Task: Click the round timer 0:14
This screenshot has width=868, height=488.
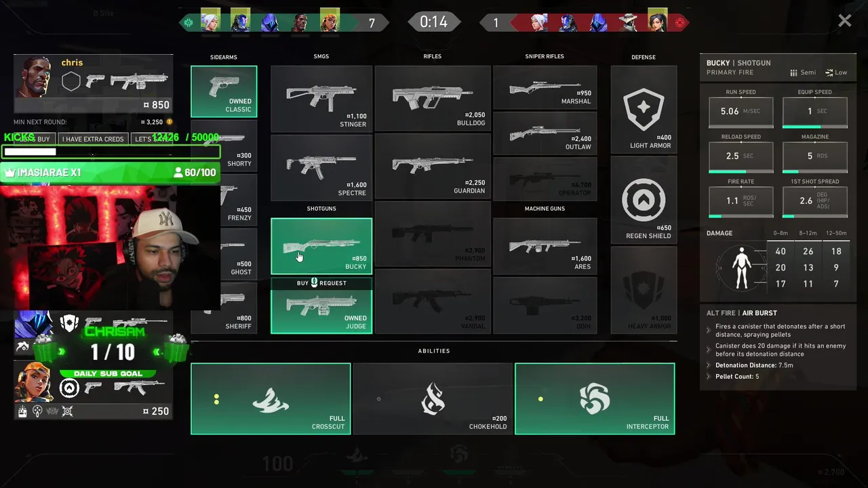Action: pos(433,22)
